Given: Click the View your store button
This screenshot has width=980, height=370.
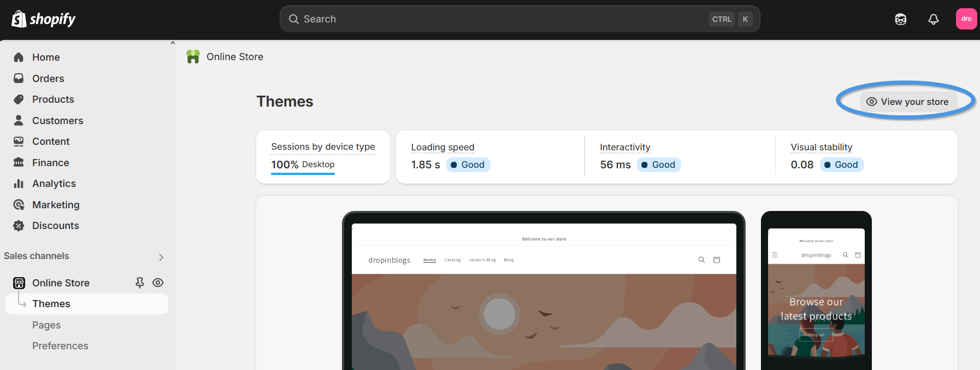Looking at the screenshot, I should [x=908, y=102].
